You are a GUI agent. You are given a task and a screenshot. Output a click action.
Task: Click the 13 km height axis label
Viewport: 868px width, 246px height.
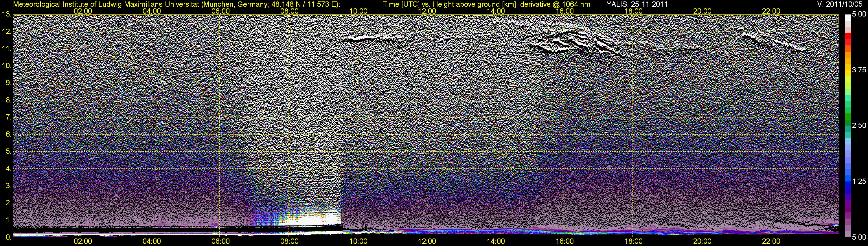click(6, 14)
